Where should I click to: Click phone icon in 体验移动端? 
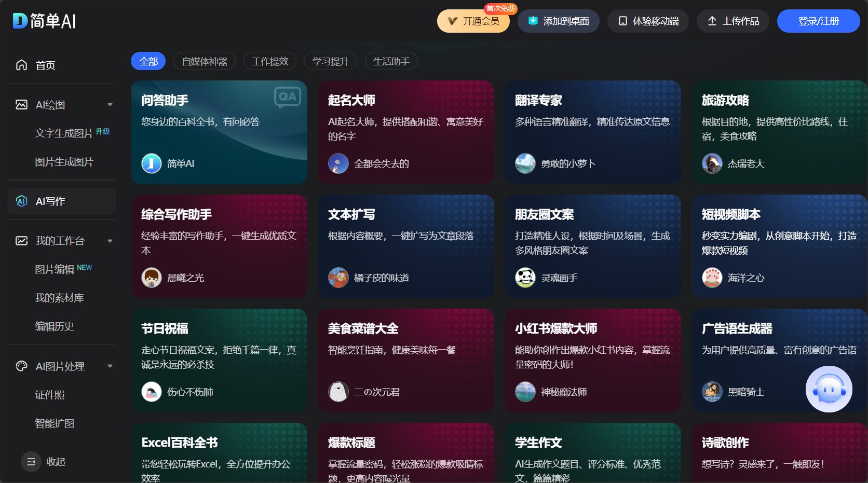(x=623, y=21)
